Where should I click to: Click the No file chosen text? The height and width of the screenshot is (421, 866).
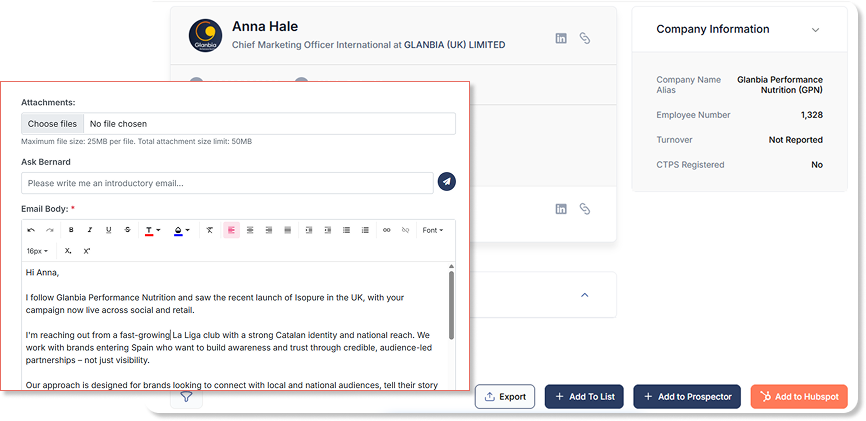click(119, 124)
